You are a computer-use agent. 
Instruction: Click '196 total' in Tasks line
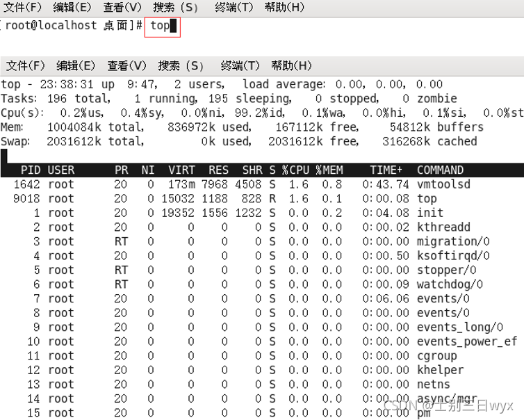(79, 99)
